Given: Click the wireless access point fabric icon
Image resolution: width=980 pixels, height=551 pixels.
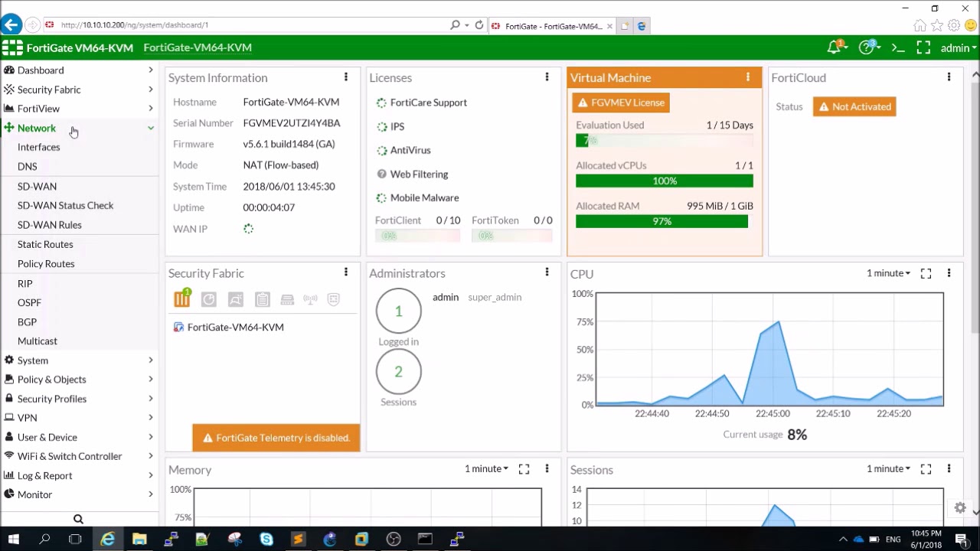Looking at the screenshot, I should pos(310,300).
